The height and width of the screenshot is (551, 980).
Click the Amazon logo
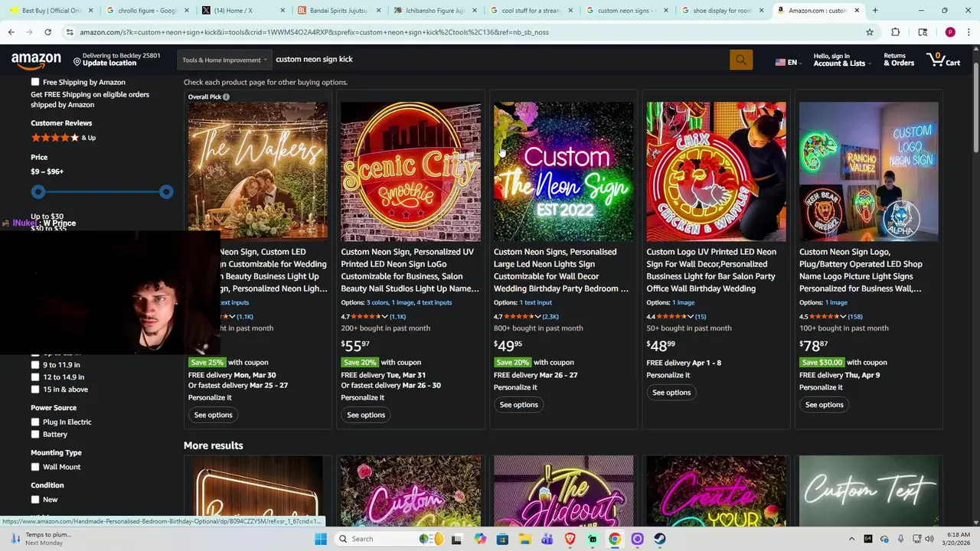click(x=36, y=60)
